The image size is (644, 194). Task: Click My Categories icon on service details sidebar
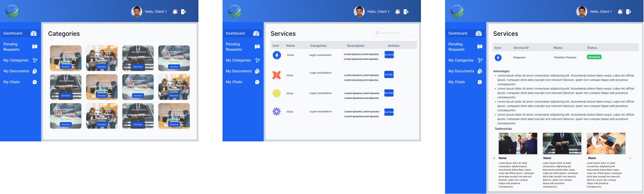[480, 60]
